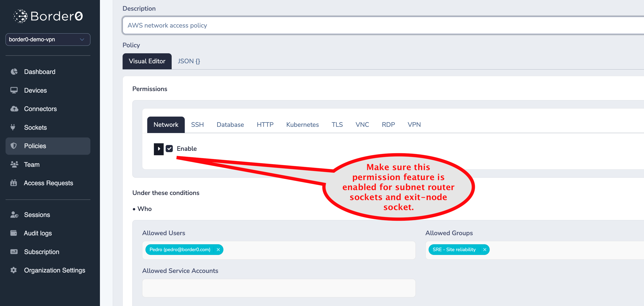Navigate to Connectors
This screenshot has height=306, width=644.
(48, 109)
